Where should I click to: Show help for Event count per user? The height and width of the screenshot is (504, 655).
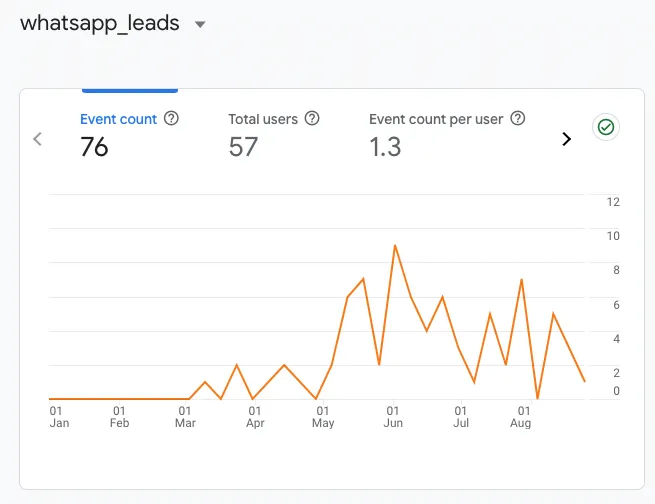518,119
